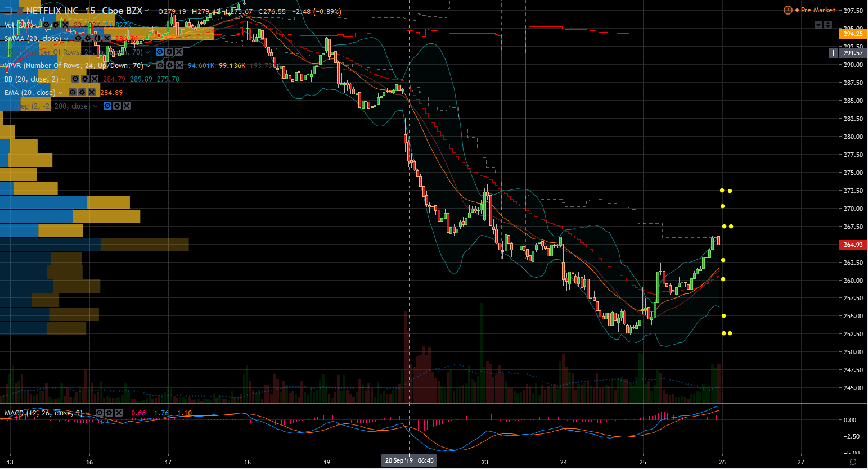
Task: Show the hidden Lin Reg indicator
Action: [108, 106]
